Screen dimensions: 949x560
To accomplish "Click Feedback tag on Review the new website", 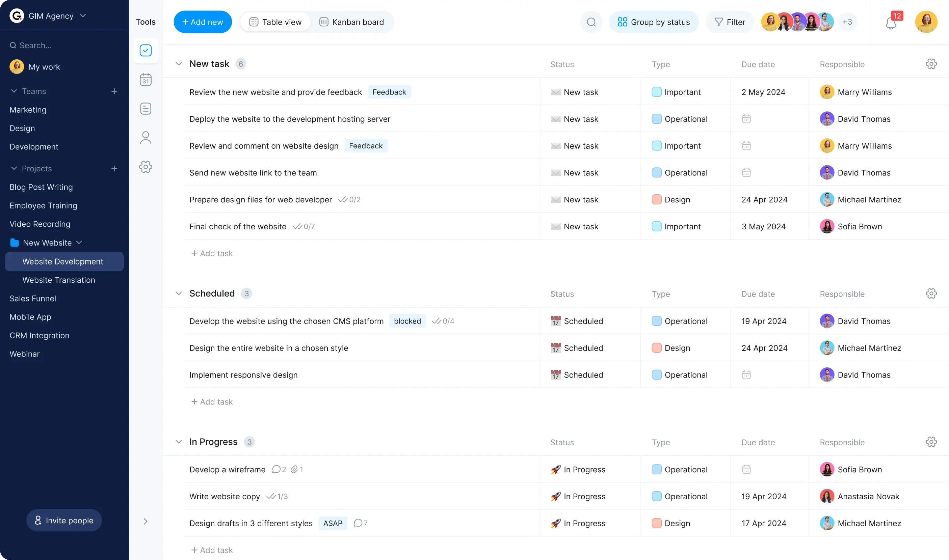I will [389, 92].
